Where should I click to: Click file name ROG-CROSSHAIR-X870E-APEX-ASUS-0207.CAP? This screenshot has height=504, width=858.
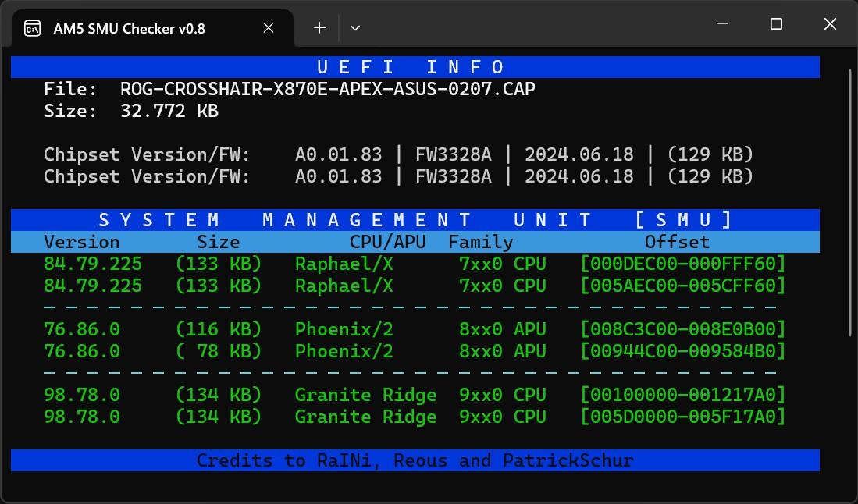coord(328,89)
